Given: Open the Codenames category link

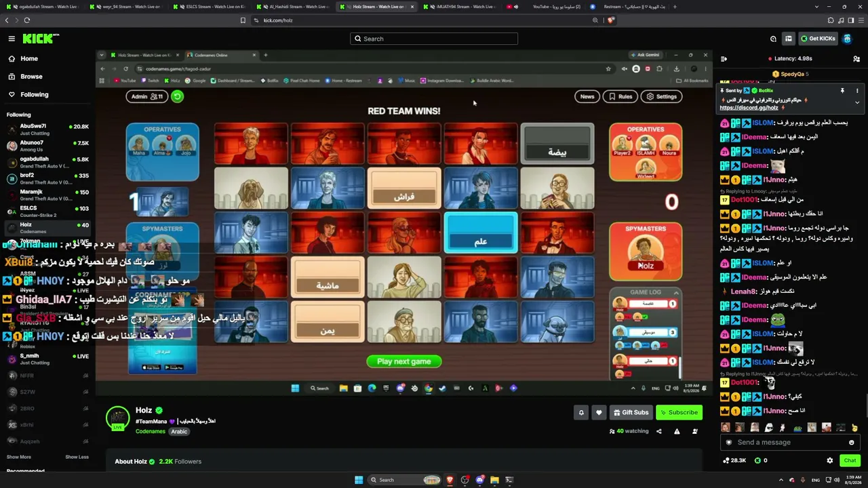Looking at the screenshot, I should 151,432.
